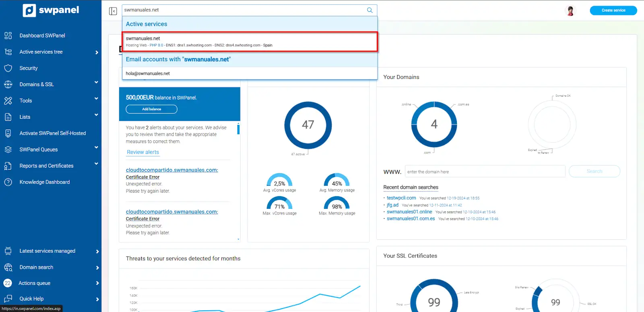Click the magnifier icon in the search bar
Screen dimensions: 644x312
click(369, 10)
